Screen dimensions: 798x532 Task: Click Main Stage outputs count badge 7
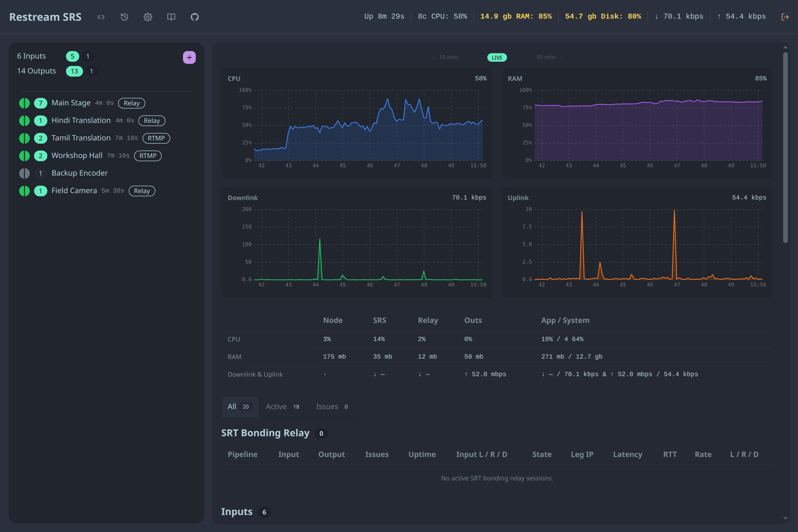(41, 103)
